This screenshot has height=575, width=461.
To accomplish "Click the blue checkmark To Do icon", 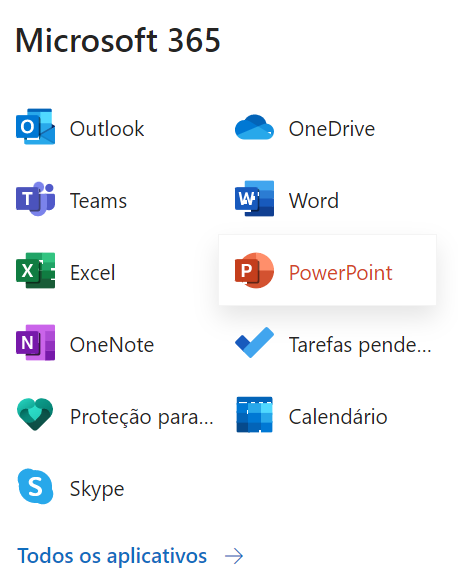I will [x=254, y=343].
